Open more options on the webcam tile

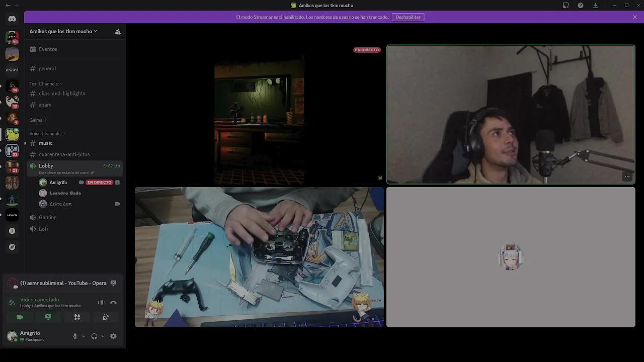point(627,176)
